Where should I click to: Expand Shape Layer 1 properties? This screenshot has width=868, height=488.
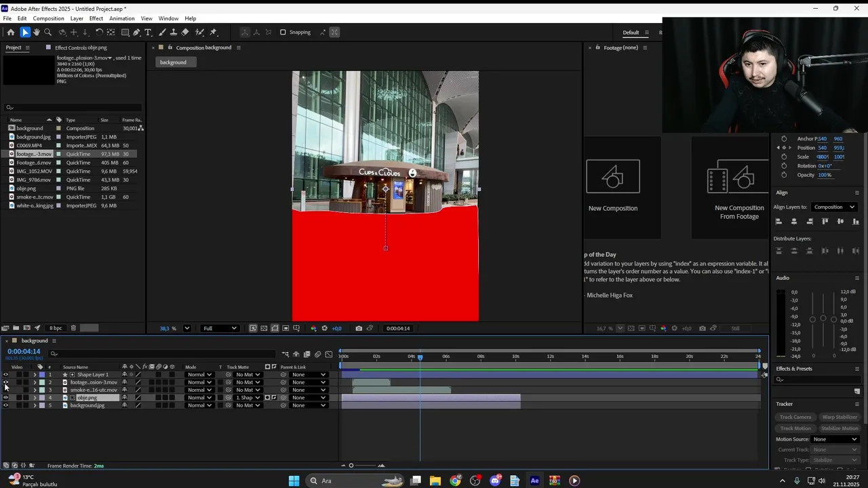[x=35, y=375]
